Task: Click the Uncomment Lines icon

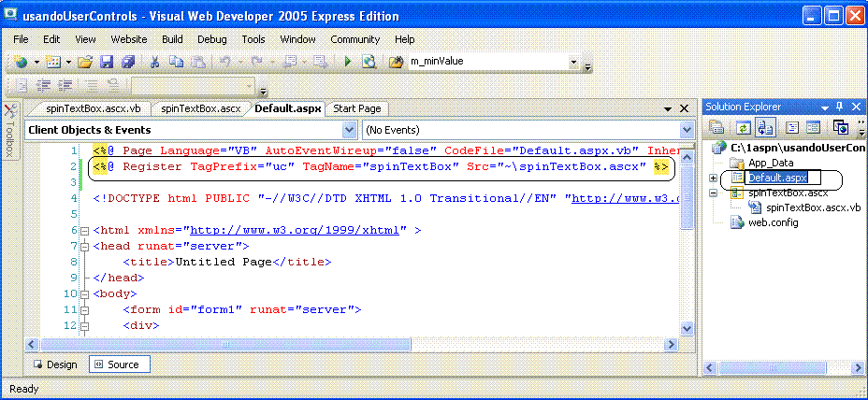Action: point(113,86)
